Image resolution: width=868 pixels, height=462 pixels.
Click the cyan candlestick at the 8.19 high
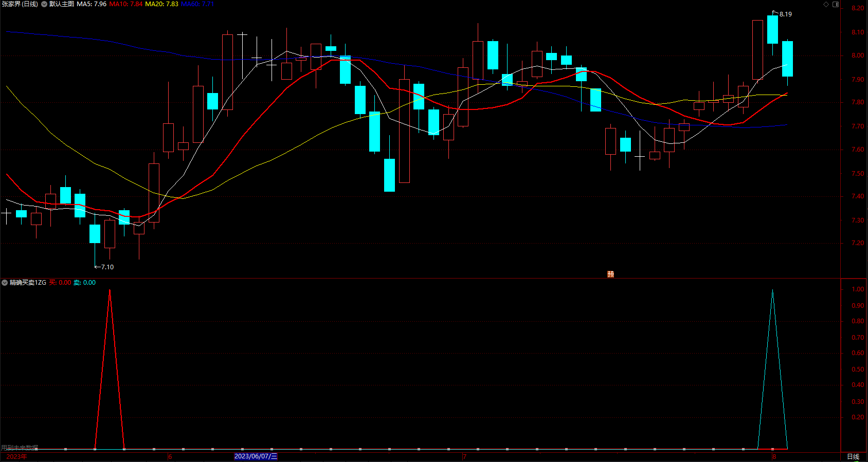(772, 29)
